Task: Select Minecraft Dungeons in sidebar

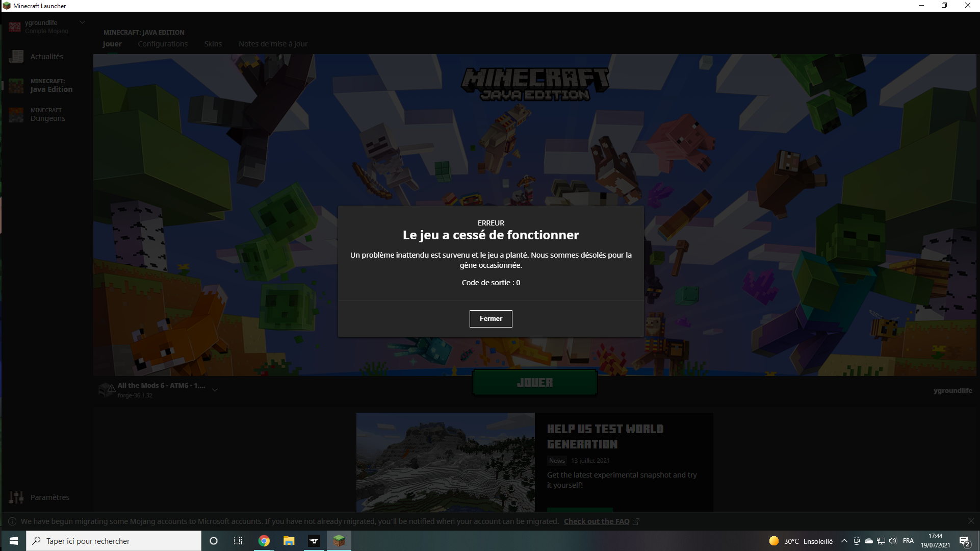Action: 47,115
